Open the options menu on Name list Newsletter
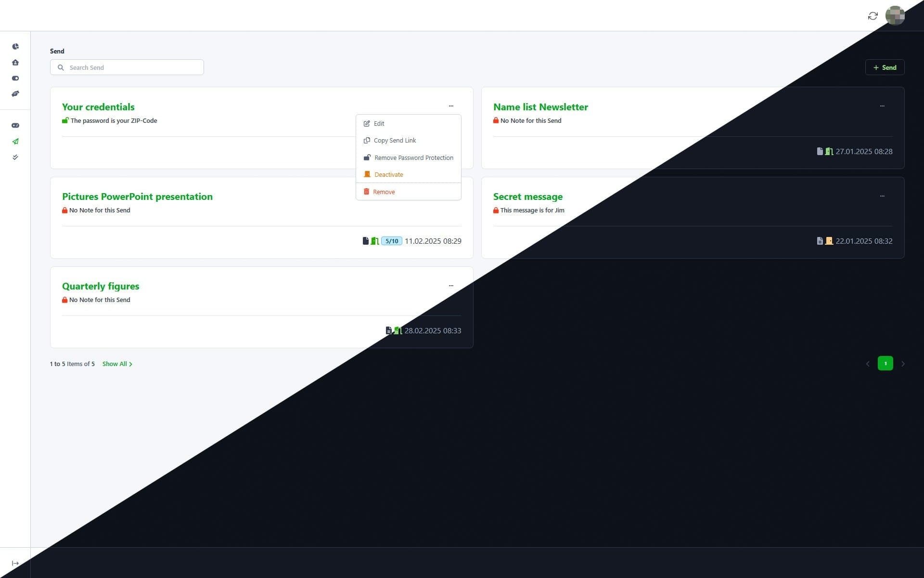This screenshot has width=924, height=578. click(x=882, y=105)
